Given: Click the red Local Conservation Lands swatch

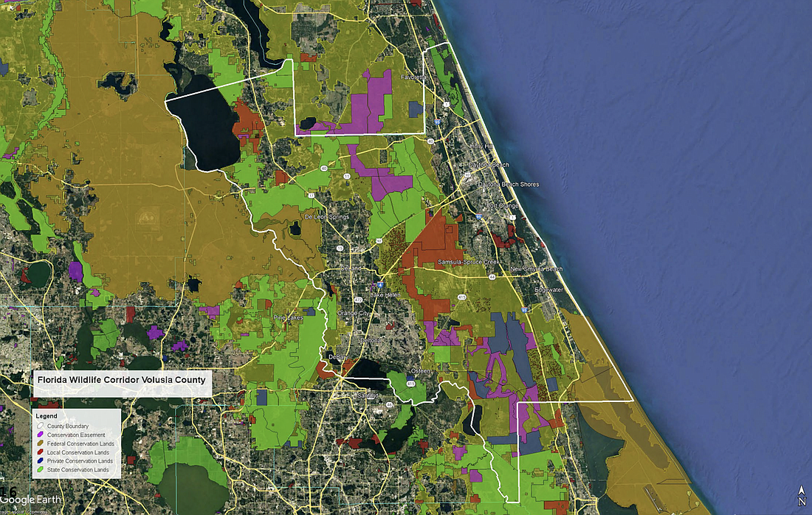Looking at the screenshot, I should 41,452.
